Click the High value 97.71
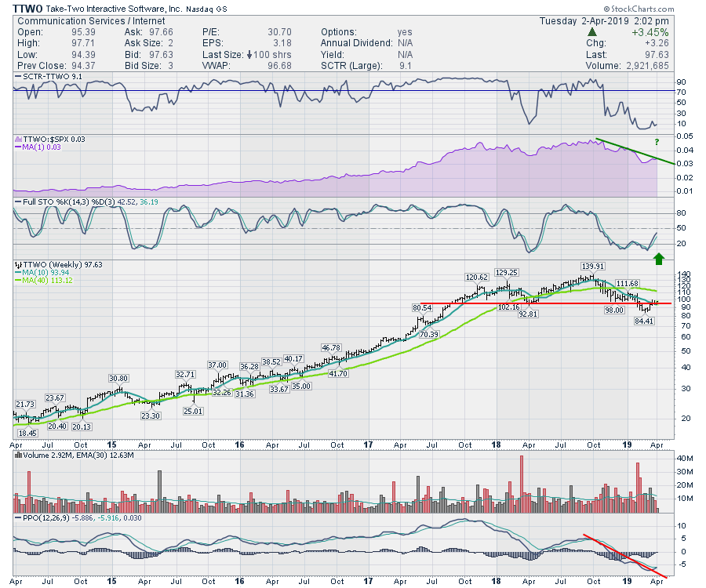This screenshot has width=706, height=588. click(83, 43)
